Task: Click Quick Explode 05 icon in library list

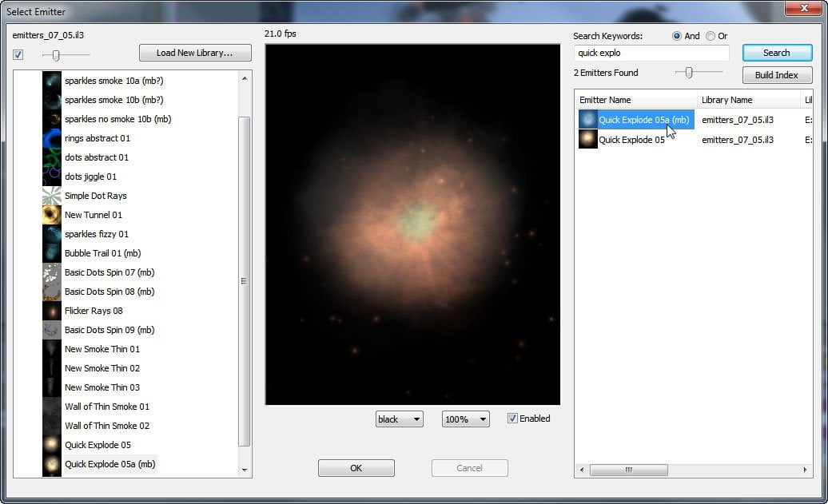Action: (x=52, y=445)
